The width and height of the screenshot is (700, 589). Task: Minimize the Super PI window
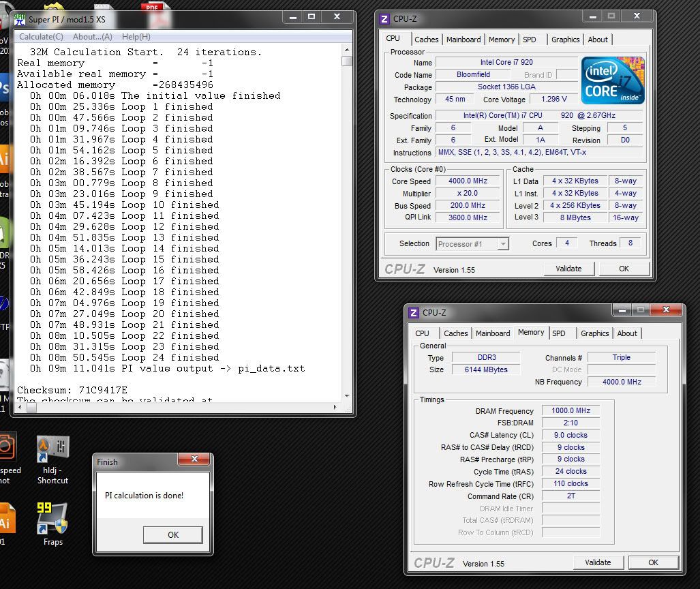pyautogui.click(x=293, y=17)
